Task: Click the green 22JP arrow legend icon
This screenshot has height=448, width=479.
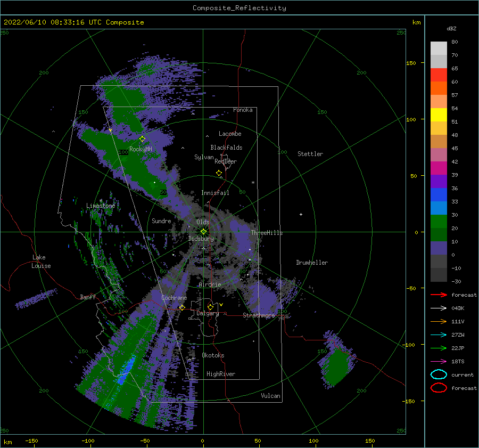Action: 439,348
